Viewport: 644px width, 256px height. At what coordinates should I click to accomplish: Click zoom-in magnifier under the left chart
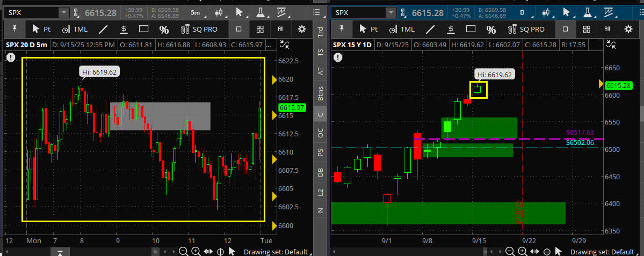tap(196, 252)
